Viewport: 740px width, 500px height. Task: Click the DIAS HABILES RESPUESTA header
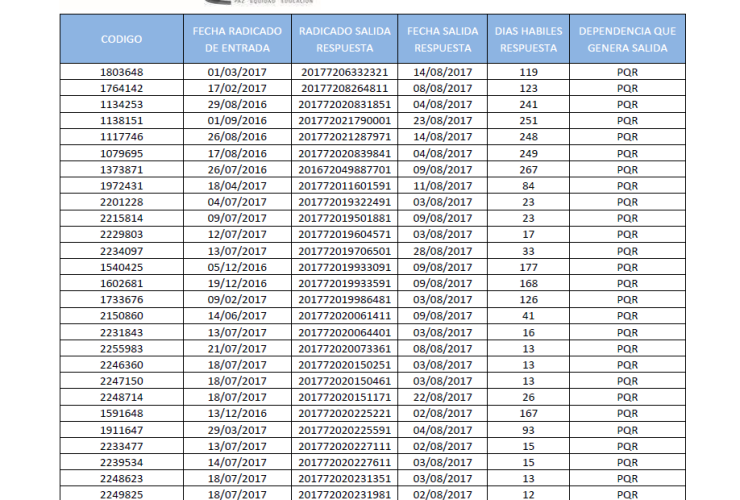pyautogui.click(x=528, y=39)
